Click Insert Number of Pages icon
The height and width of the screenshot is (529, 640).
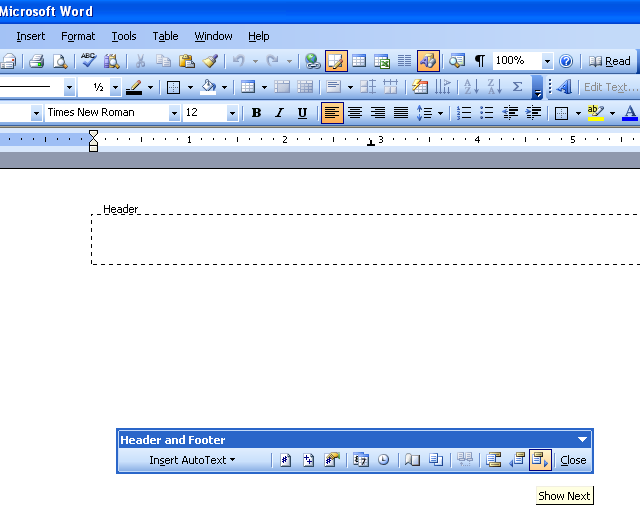pyautogui.click(x=309, y=460)
